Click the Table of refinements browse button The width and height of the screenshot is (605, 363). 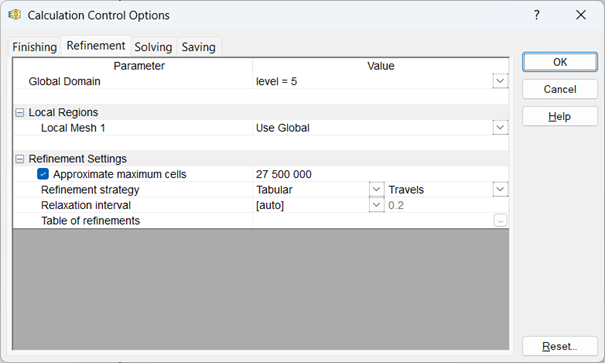(500, 220)
